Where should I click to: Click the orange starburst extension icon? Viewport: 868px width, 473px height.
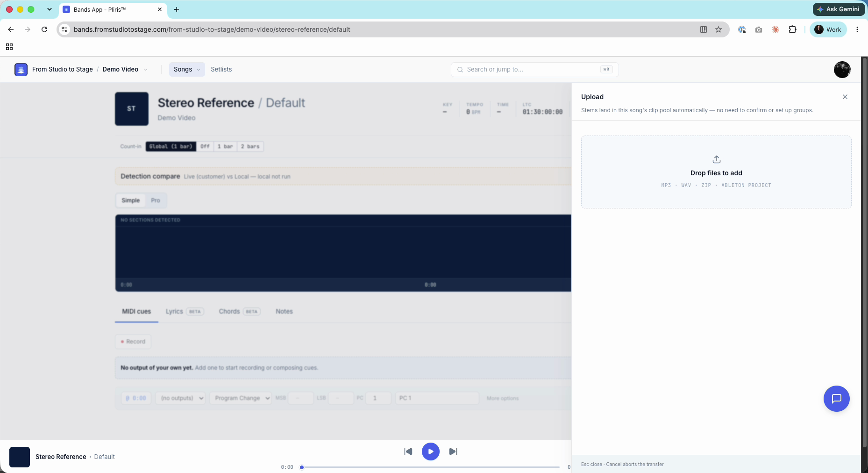pyautogui.click(x=776, y=29)
